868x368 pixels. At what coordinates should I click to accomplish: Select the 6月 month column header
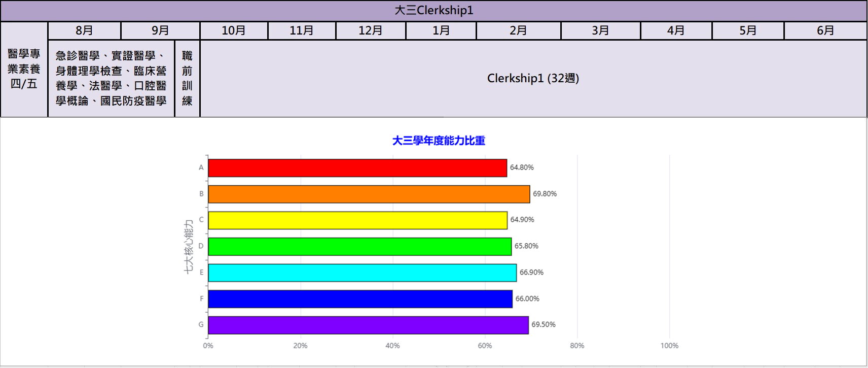825,30
